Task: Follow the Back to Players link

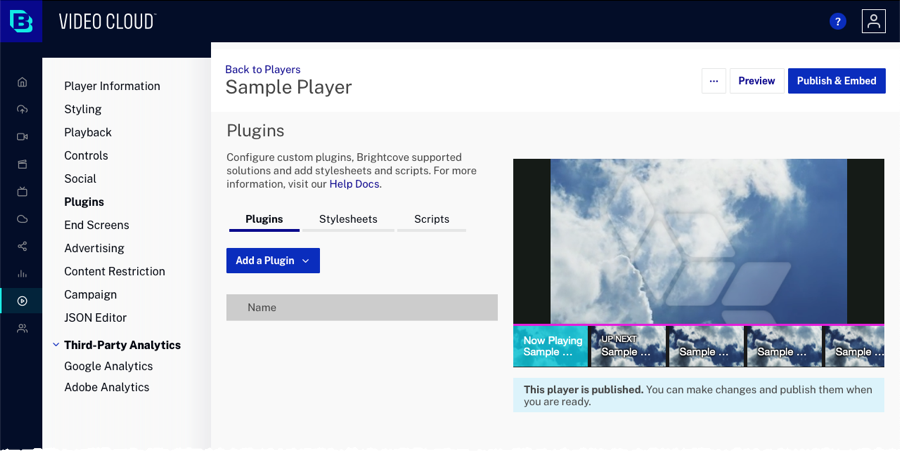Action: (263, 69)
